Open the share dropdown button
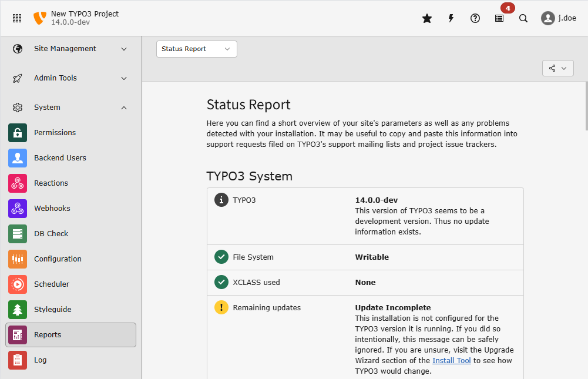The image size is (588, 379). click(x=557, y=68)
